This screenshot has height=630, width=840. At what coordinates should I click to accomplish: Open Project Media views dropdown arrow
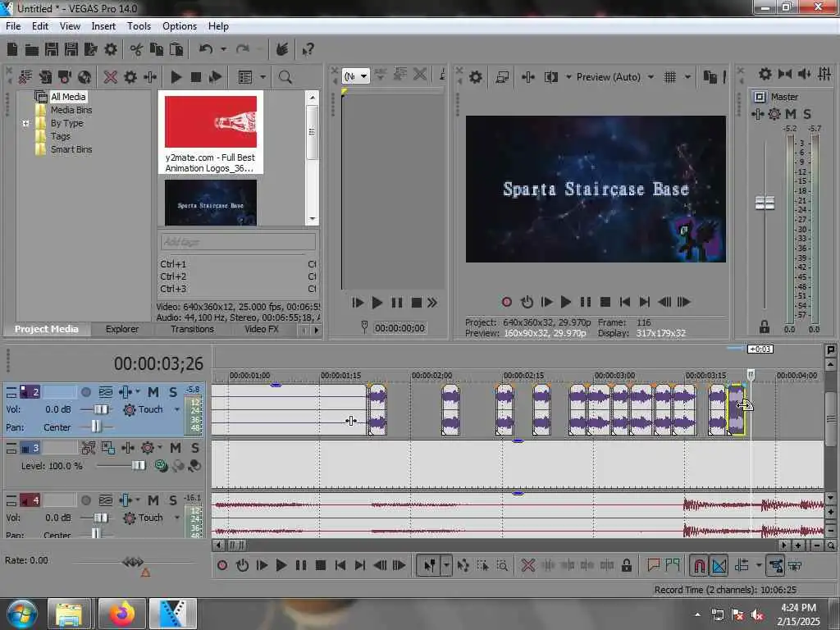tap(263, 77)
